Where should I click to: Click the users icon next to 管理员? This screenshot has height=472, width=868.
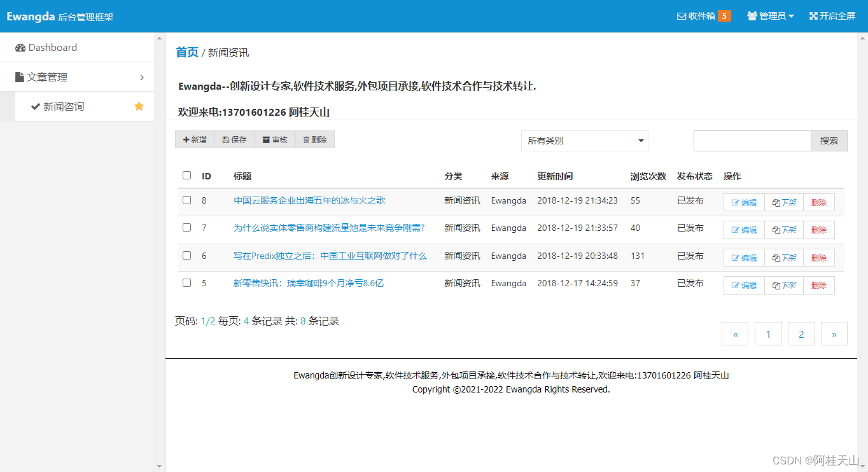[752, 16]
